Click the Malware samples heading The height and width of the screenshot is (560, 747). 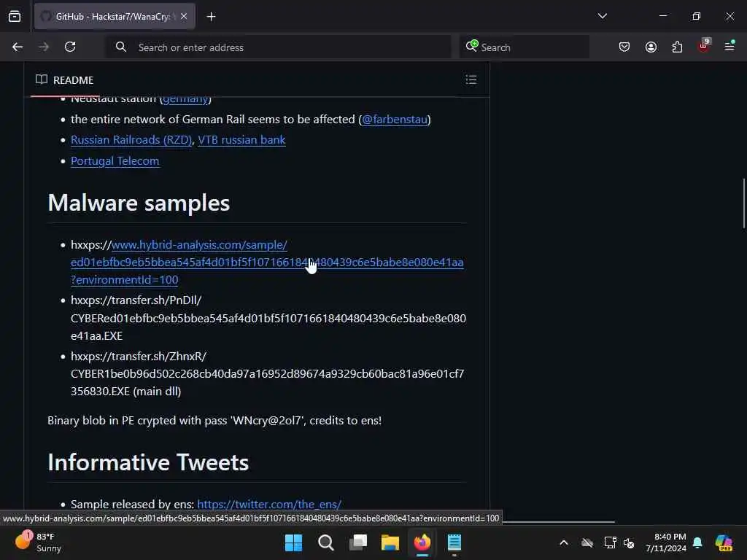[x=139, y=203]
